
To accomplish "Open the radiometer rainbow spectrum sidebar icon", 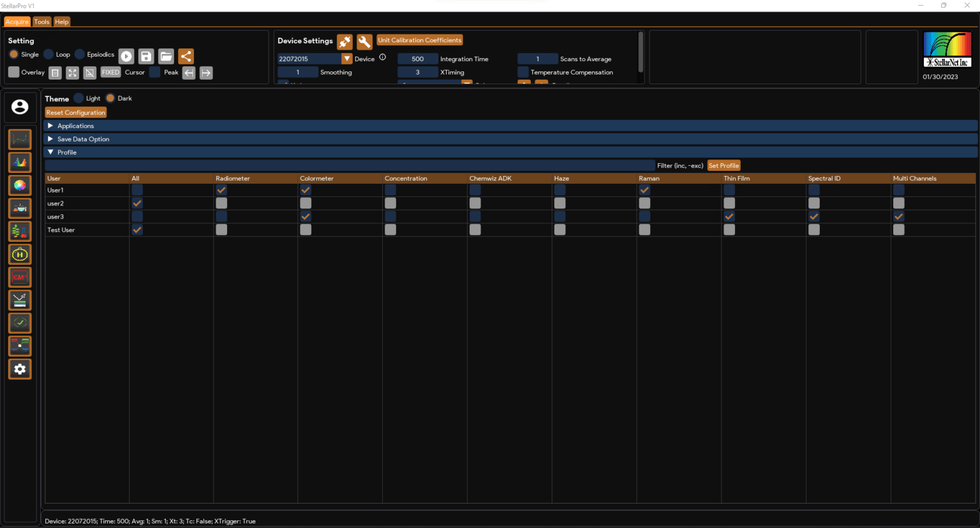I will click(x=20, y=162).
